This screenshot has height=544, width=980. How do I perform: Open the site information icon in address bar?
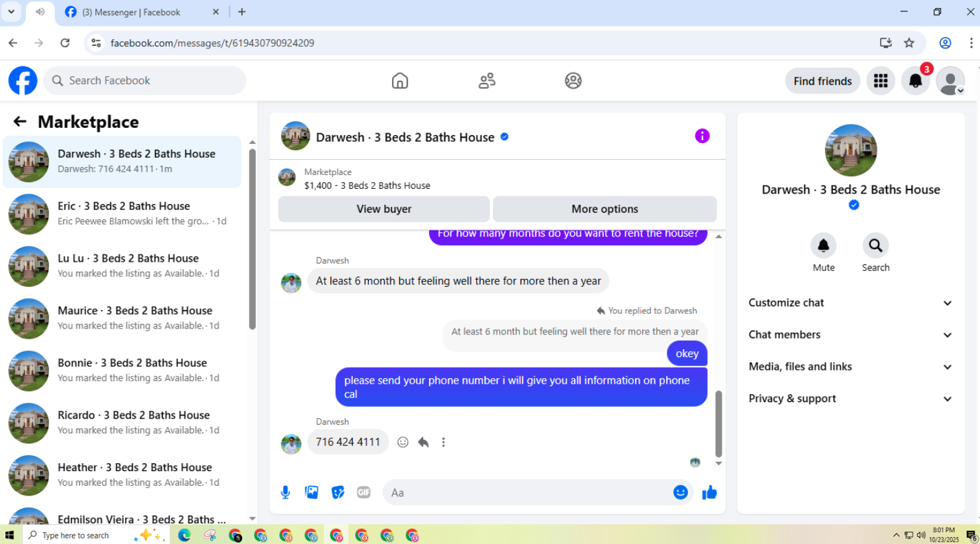[x=96, y=43]
